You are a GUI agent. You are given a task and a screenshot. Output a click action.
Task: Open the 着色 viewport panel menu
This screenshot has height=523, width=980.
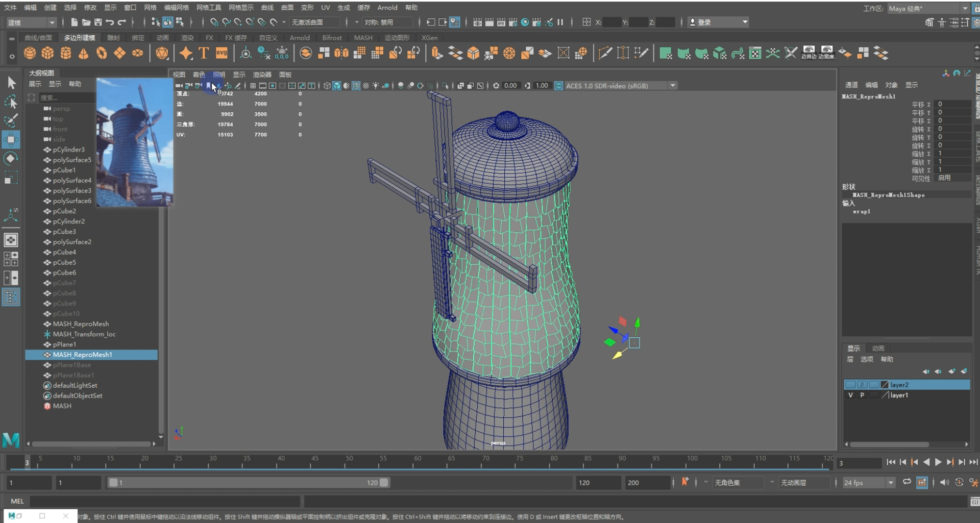pyautogui.click(x=199, y=74)
